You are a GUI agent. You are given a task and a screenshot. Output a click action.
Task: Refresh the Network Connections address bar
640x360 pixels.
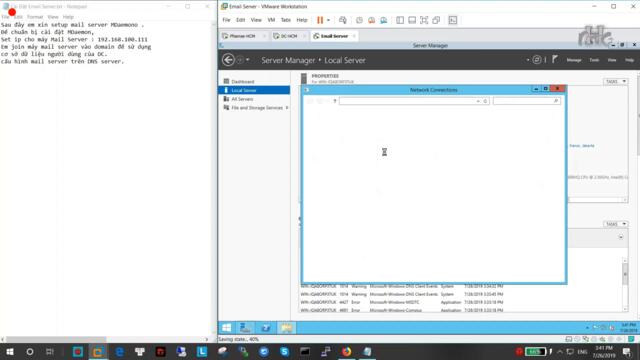coord(485,101)
